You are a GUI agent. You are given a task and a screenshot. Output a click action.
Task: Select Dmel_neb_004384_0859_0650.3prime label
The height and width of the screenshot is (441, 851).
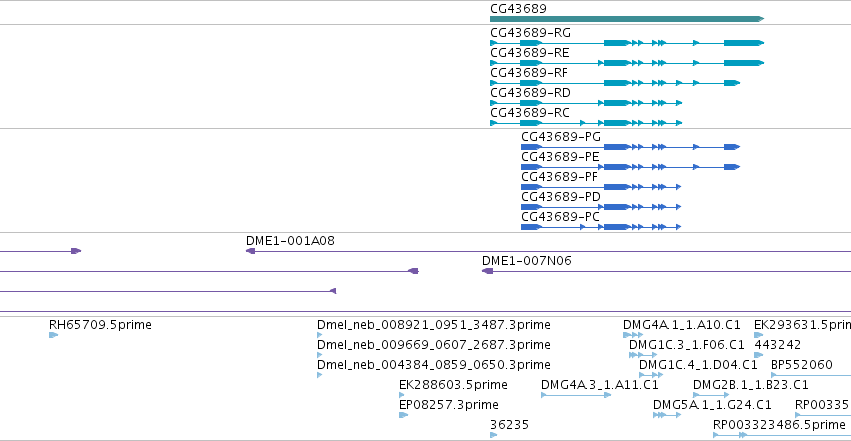click(434, 365)
